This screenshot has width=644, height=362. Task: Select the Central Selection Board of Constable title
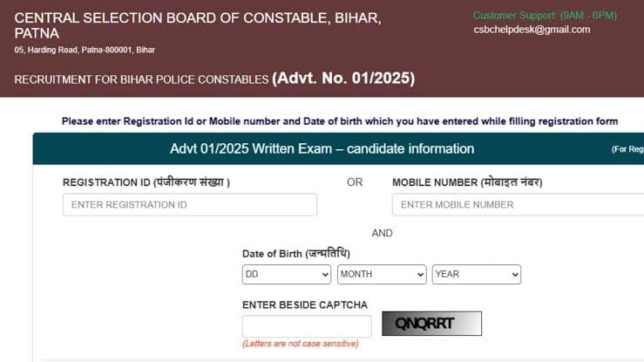[x=198, y=25]
